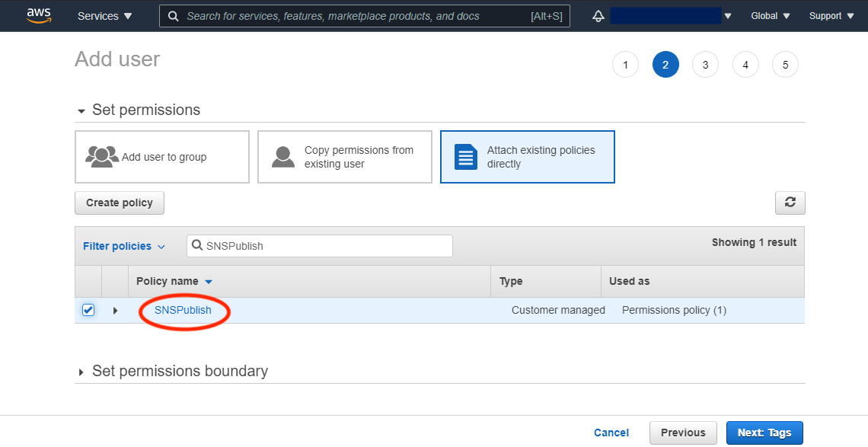The height and width of the screenshot is (447, 868).
Task: Open the Global region dropdown
Action: click(x=770, y=15)
